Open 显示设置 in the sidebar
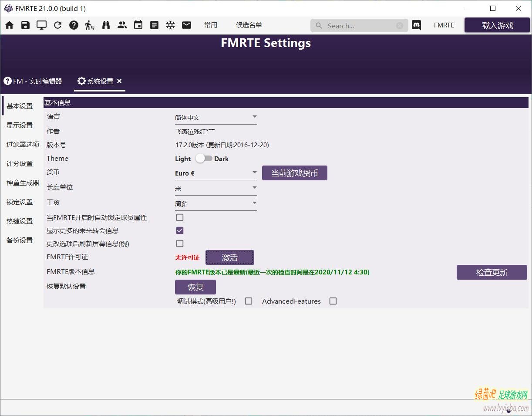Image resolution: width=532 pixels, height=416 pixels. click(x=20, y=125)
